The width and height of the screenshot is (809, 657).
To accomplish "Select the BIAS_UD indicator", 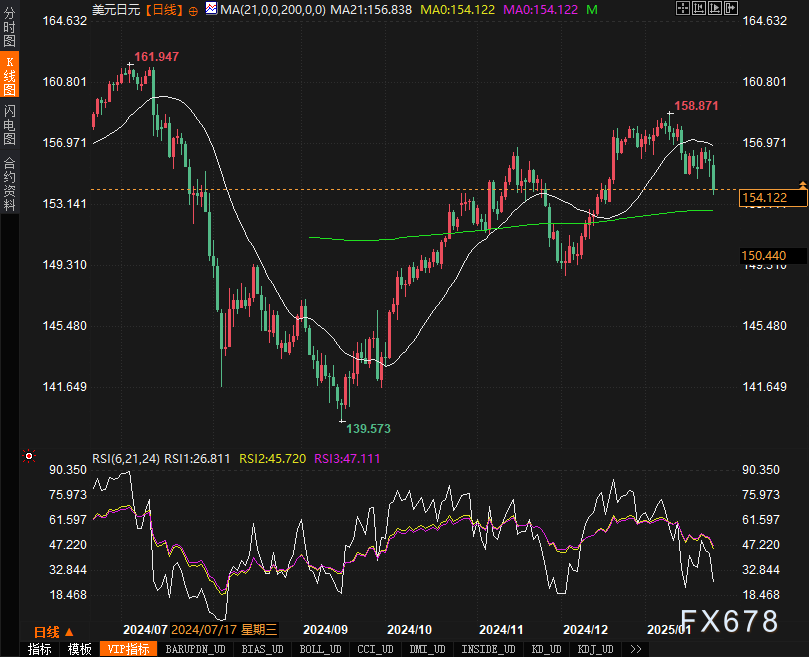I will (x=263, y=649).
